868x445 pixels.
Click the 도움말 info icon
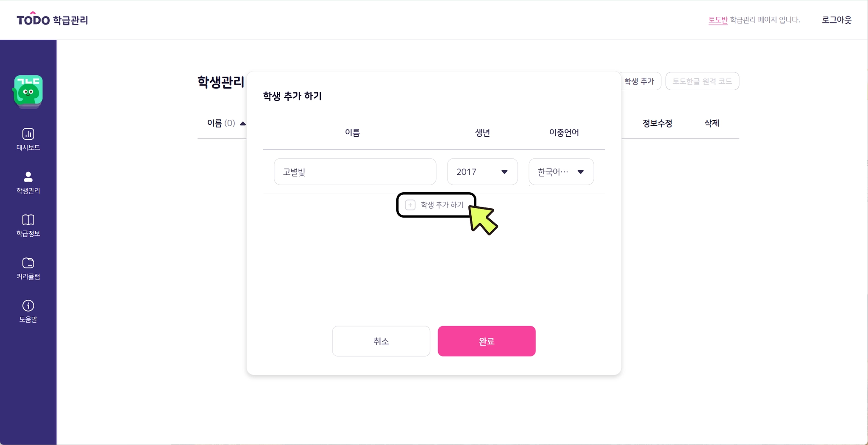pos(28,306)
